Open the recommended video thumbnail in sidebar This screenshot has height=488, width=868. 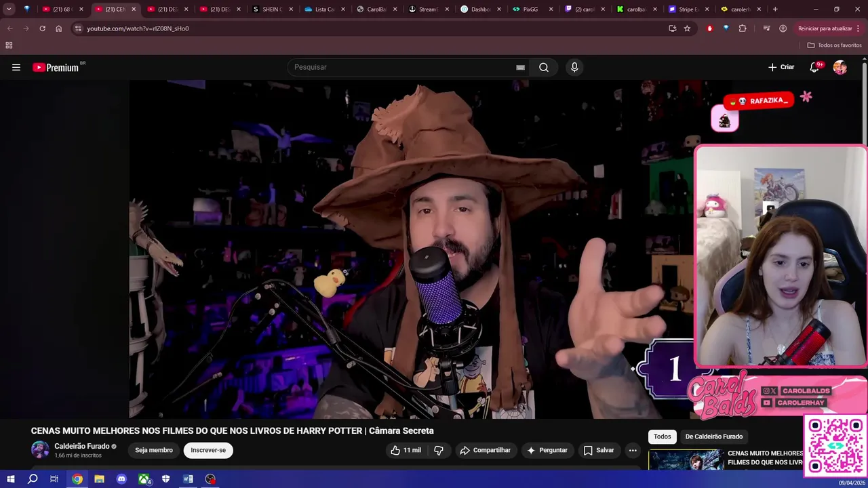coord(686,460)
